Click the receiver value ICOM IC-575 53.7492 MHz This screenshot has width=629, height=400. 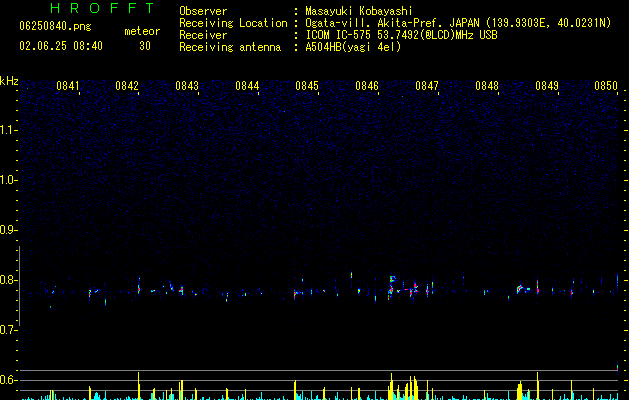pyautogui.click(x=402, y=35)
